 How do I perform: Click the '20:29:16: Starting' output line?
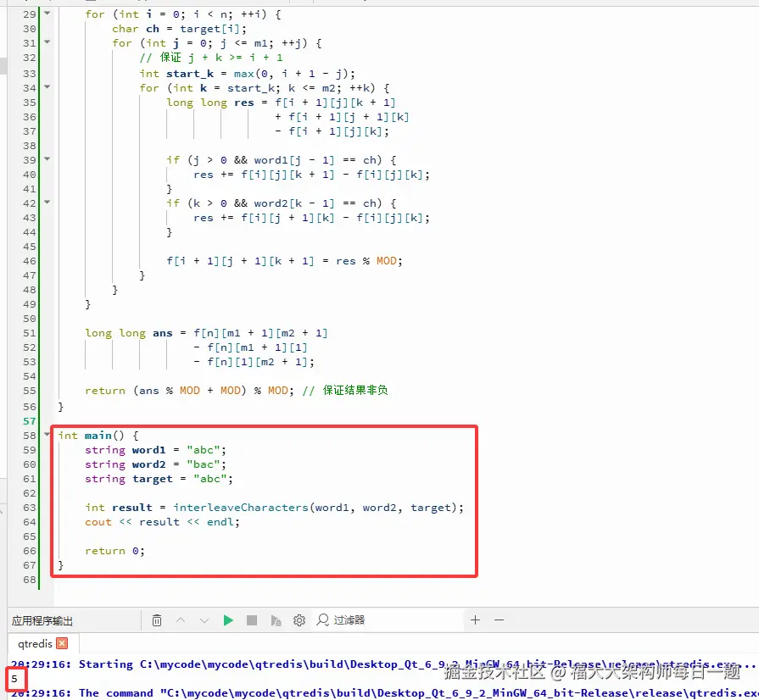pyautogui.click(x=382, y=664)
